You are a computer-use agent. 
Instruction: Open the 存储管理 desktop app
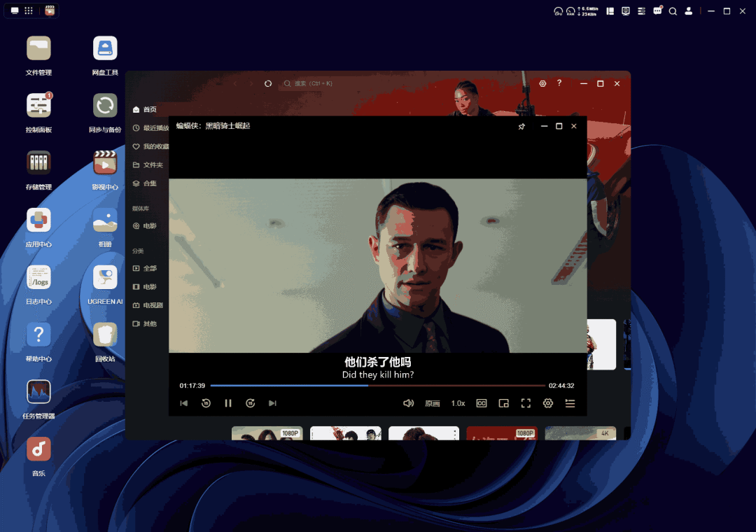(x=38, y=162)
